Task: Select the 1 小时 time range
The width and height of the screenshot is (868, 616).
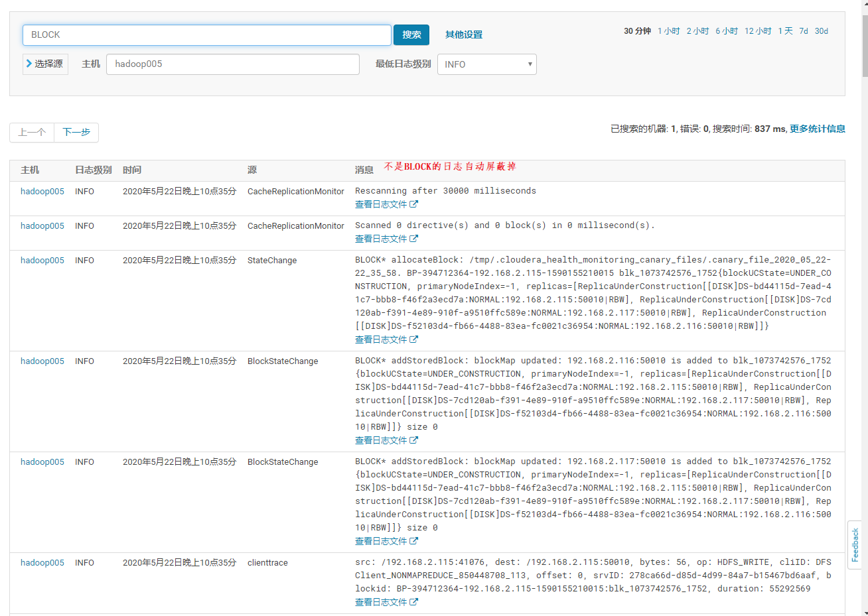Action: (x=669, y=31)
